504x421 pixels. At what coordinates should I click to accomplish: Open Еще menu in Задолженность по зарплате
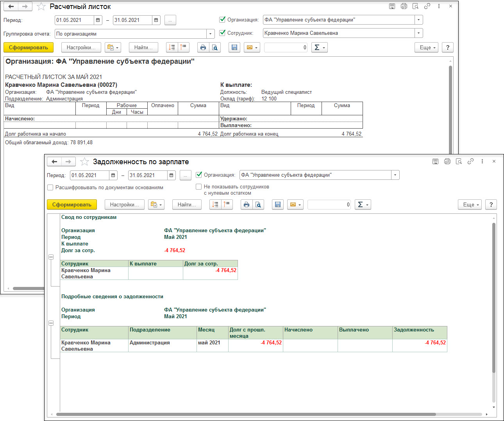[x=470, y=204]
